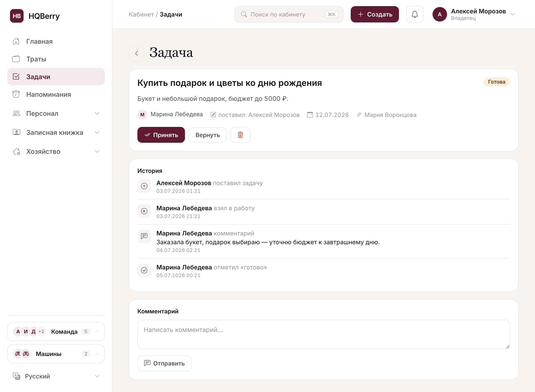Click the Создать button
535x392 pixels.
pyautogui.click(x=374, y=15)
